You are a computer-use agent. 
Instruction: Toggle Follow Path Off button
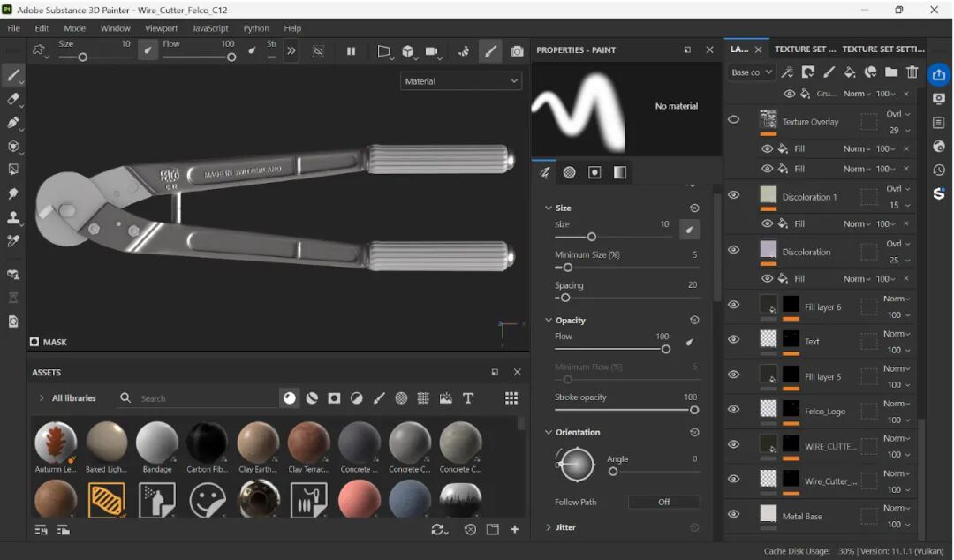663,503
